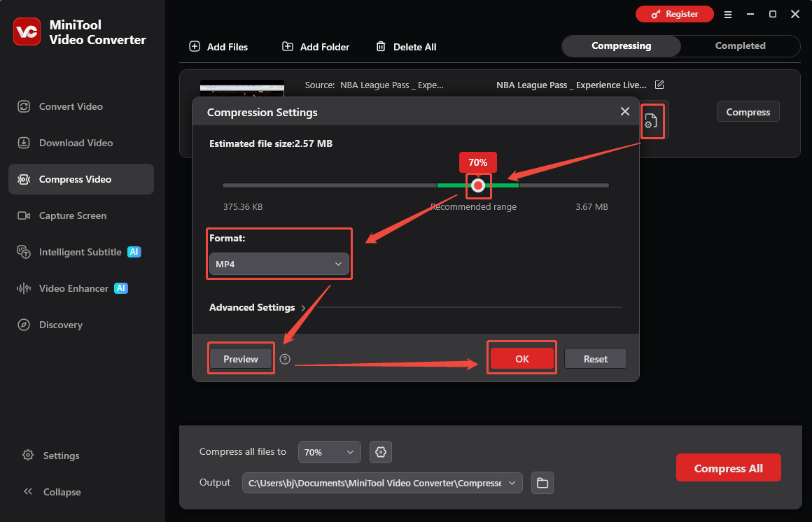Click the Estimated file size 2.57 MB text

point(271,143)
